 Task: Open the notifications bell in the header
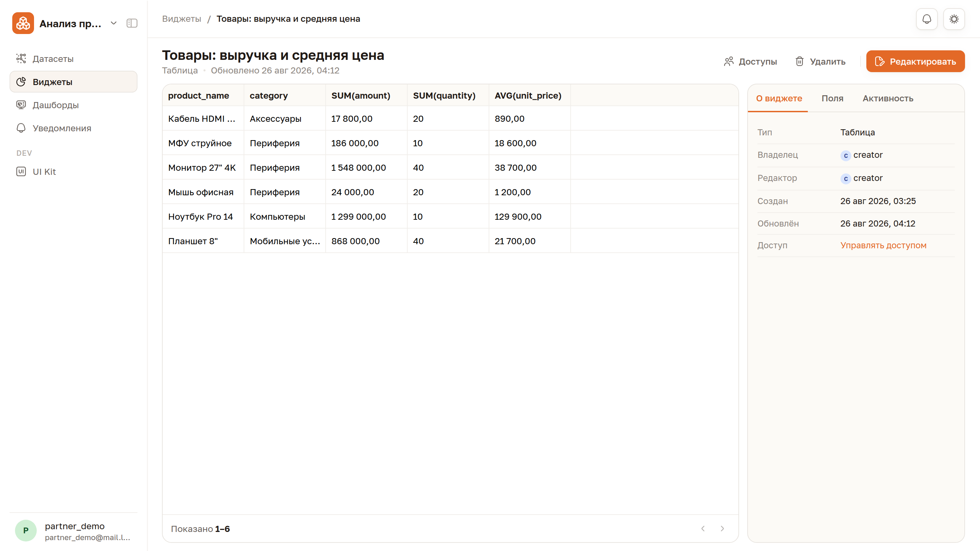coord(927,19)
